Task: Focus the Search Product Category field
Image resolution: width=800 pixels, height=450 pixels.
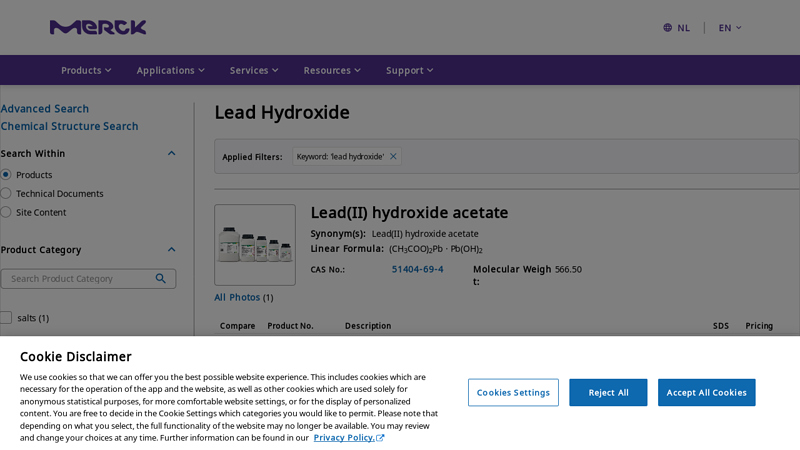Action: [x=88, y=279]
